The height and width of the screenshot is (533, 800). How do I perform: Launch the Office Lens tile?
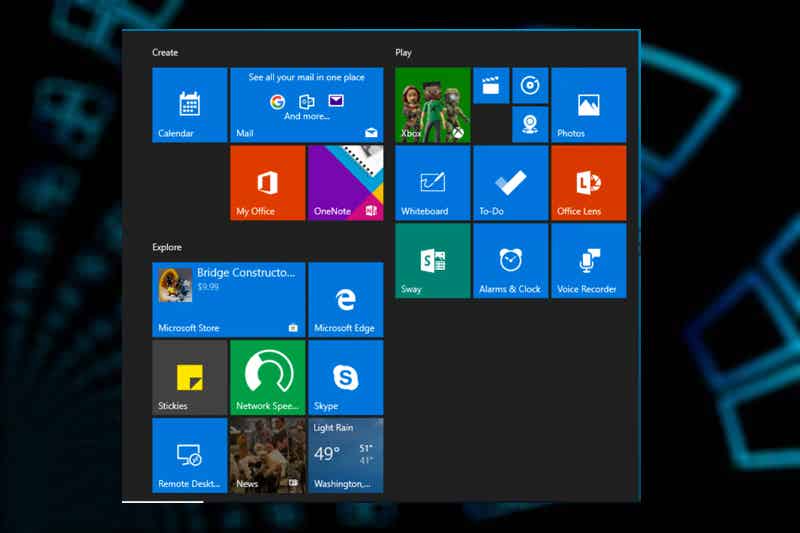589,183
